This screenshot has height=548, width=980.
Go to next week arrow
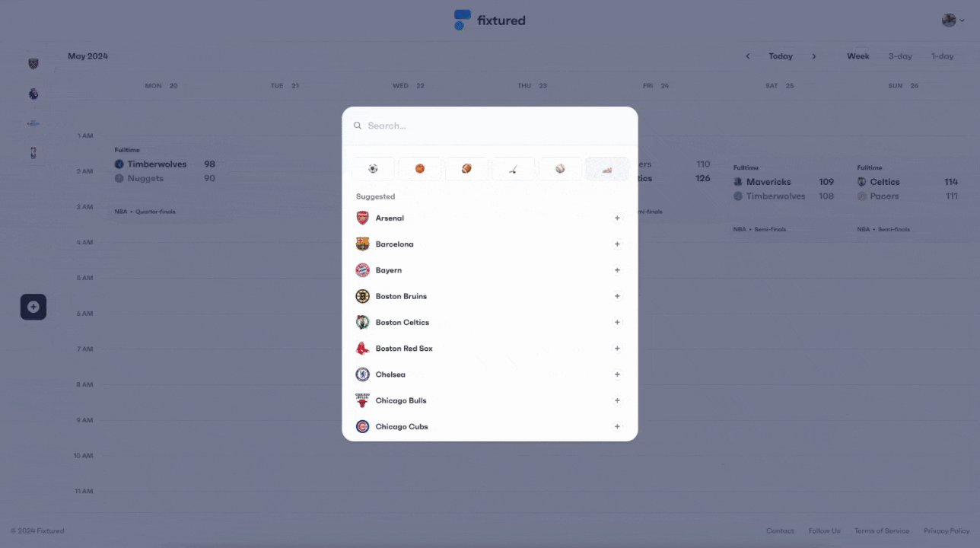pyautogui.click(x=813, y=56)
